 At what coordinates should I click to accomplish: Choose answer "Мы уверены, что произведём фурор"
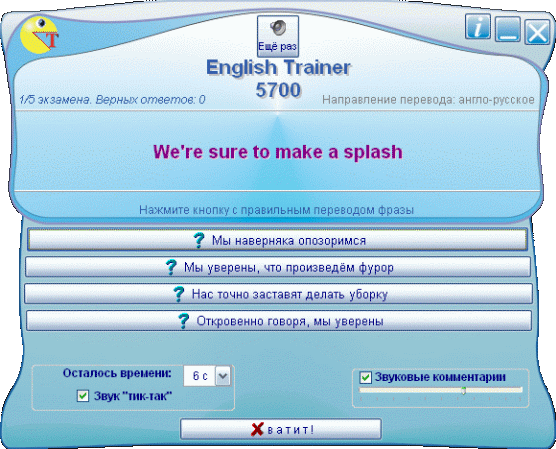pos(278,267)
